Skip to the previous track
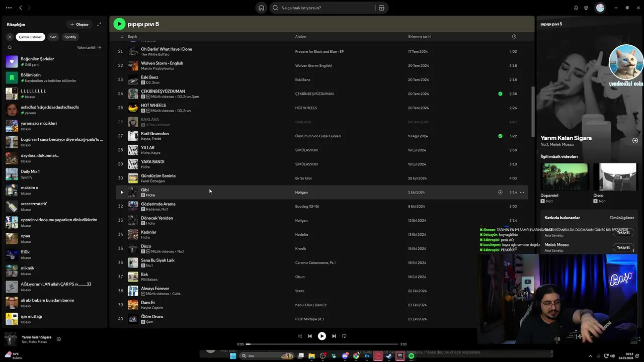Image resolution: width=644 pixels, height=362 pixels. (x=310, y=336)
